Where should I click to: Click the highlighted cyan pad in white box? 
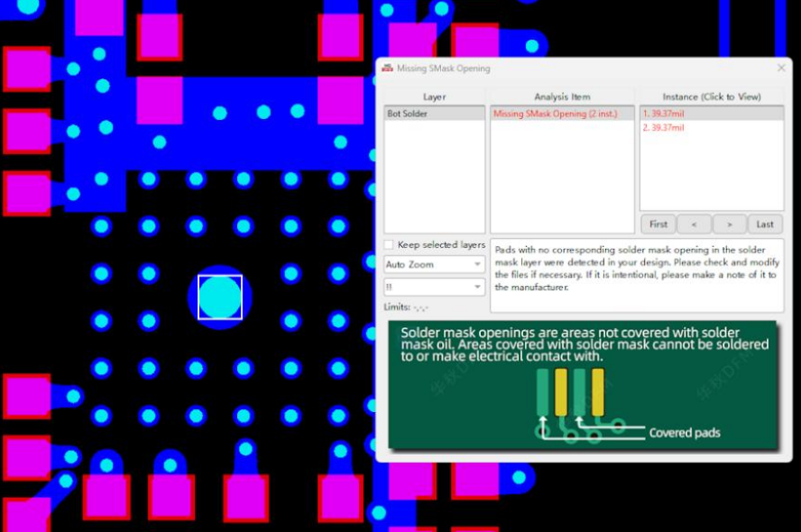point(220,297)
